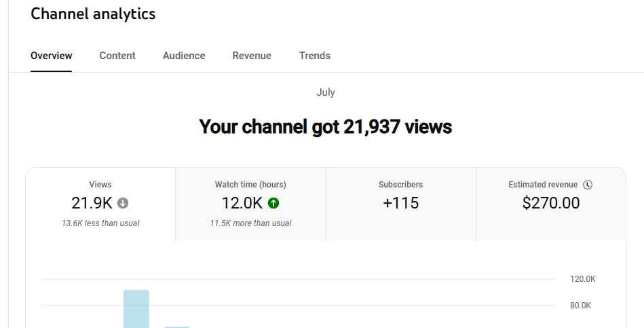The height and width of the screenshot is (328, 644).
Task: Click the '11.5K more than usual' text
Action: (250, 223)
